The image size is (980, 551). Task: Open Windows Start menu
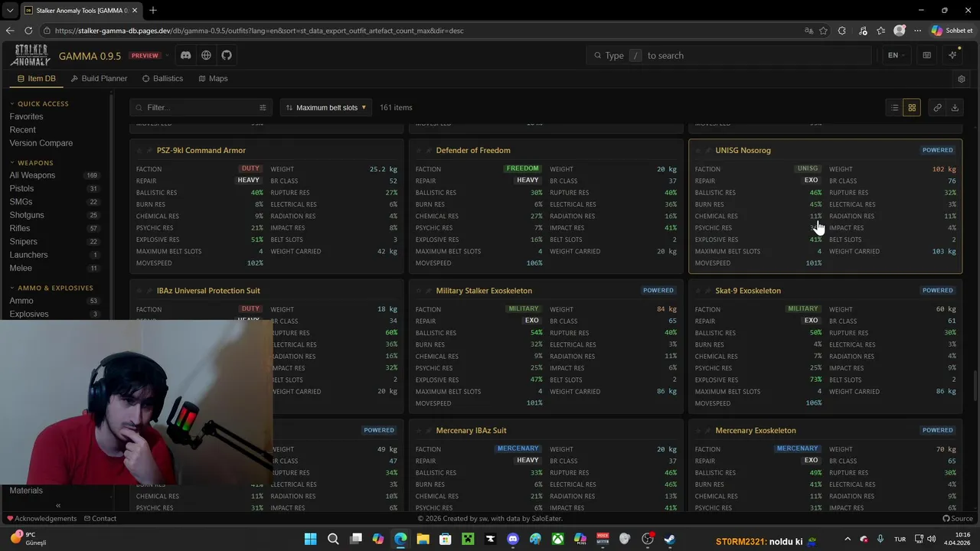[310, 540]
